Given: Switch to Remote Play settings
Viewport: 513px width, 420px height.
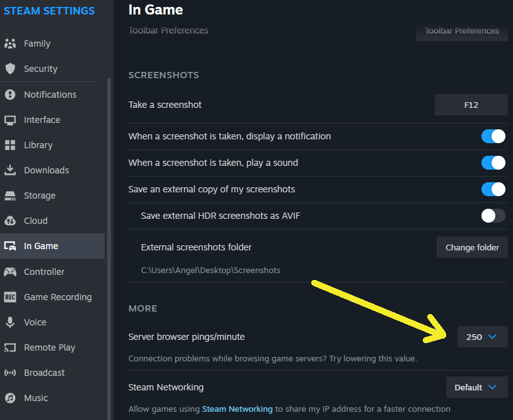Looking at the screenshot, I should tap(49, 347).
